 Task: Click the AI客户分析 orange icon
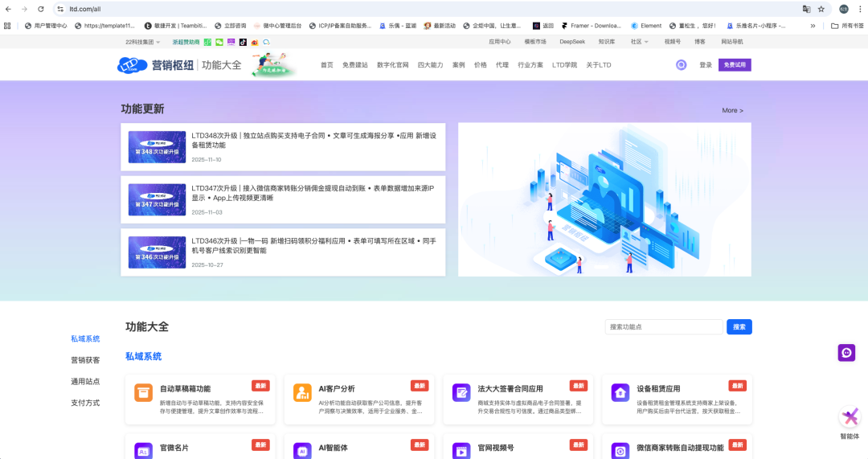(302, 392)
